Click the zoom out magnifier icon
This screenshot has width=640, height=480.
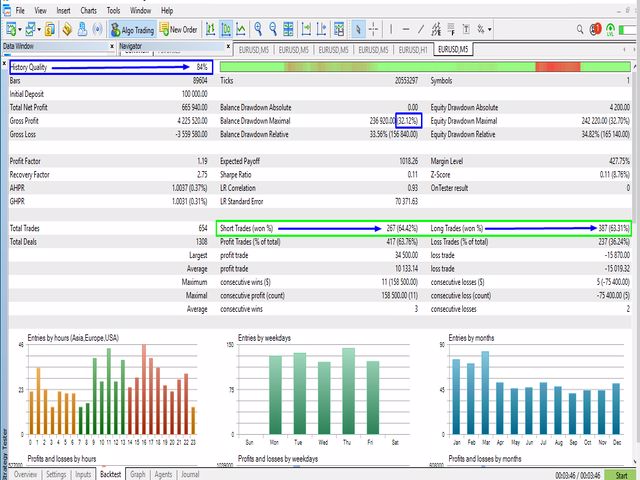click(x=274, y=29)
